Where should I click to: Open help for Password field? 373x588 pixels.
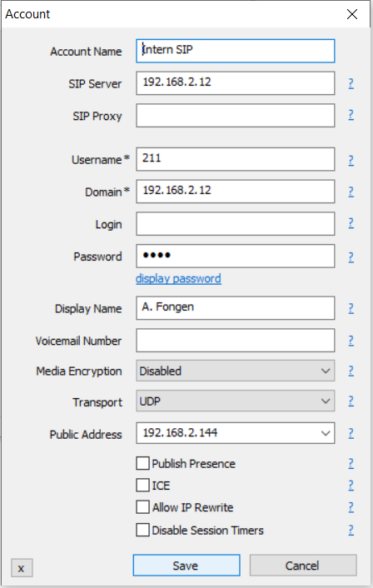(351, 257)
